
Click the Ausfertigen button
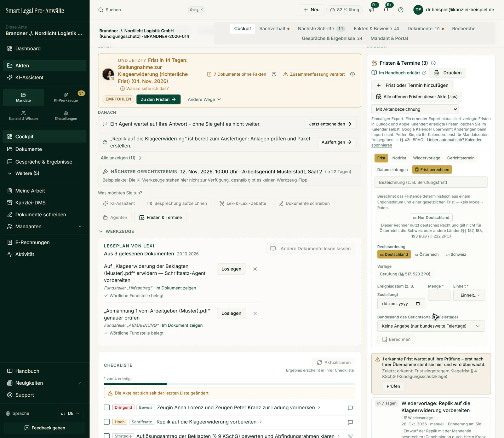pos(336,142)
